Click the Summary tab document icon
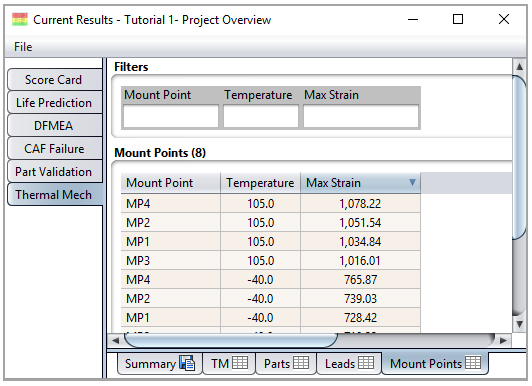 click(x=187, y=363)
